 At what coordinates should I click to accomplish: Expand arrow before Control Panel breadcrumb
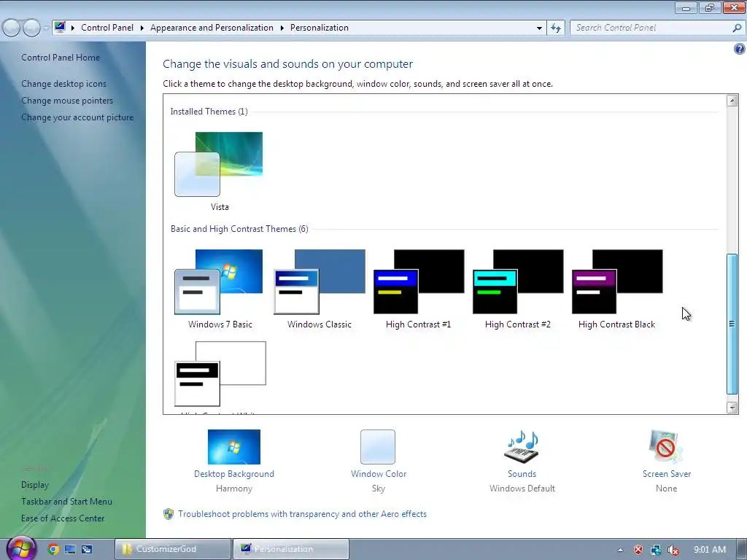73,28
